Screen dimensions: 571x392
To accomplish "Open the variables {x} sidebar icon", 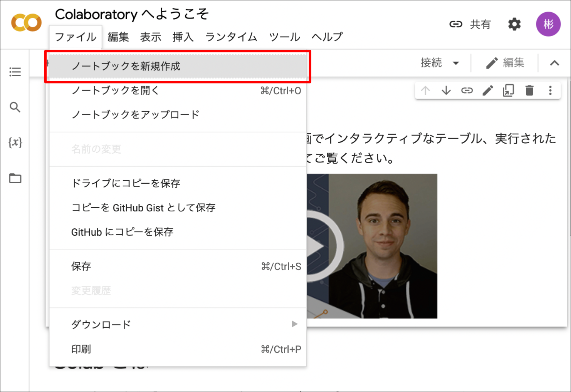I will point(15,142).
